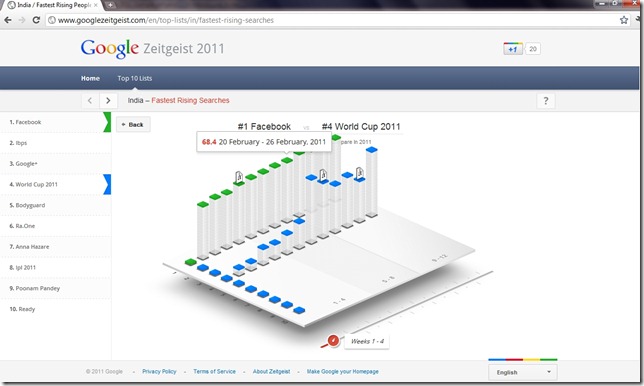
Task: Click the Google +1 button
Action: click(513, 49)
